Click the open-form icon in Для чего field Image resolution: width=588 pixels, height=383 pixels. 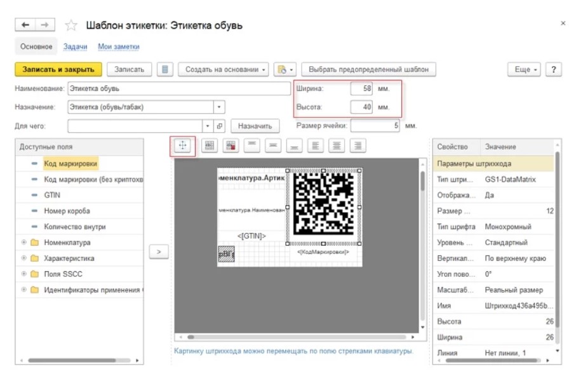pos(220,126)
